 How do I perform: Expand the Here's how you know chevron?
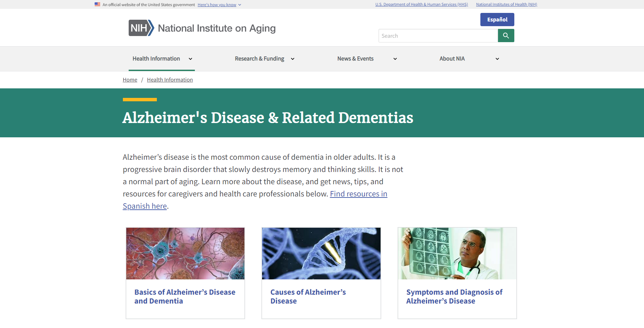click(240, 5)
